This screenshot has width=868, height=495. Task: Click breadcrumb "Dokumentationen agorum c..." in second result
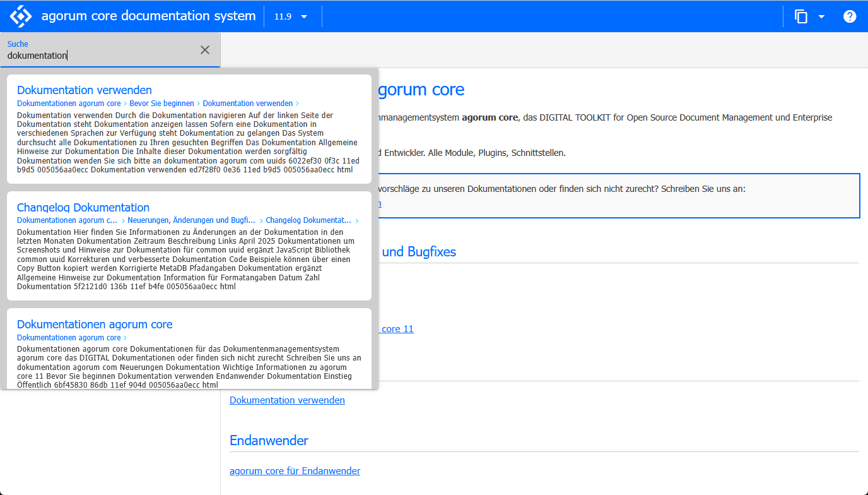[67, 220]
